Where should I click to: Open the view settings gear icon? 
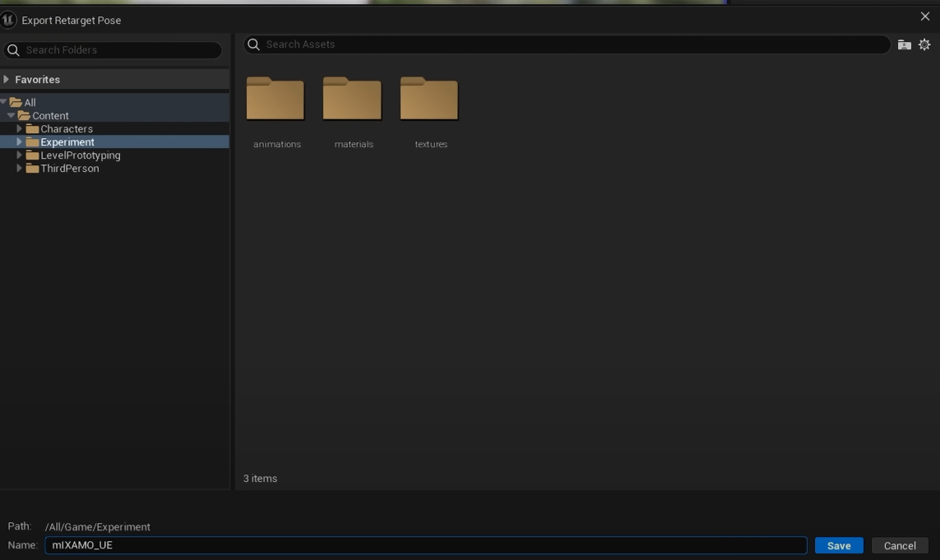pyautogui.click(x=924, y=44)
